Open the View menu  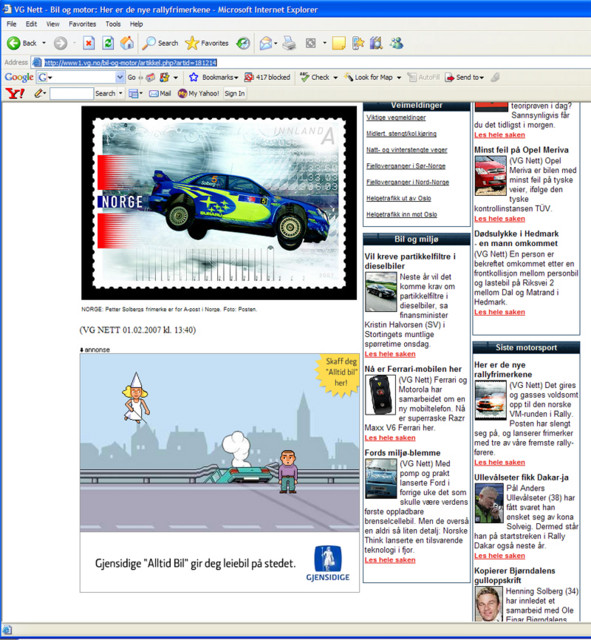(x=53, y=24)
